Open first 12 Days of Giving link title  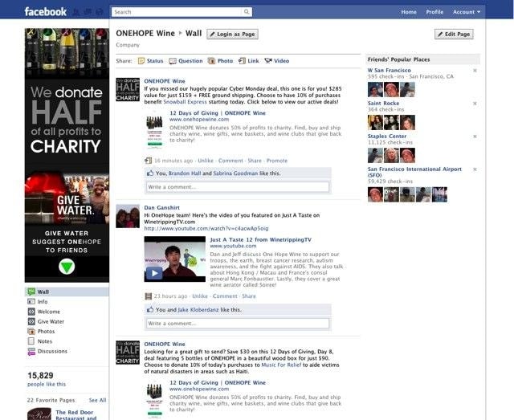tap(218, 112)
